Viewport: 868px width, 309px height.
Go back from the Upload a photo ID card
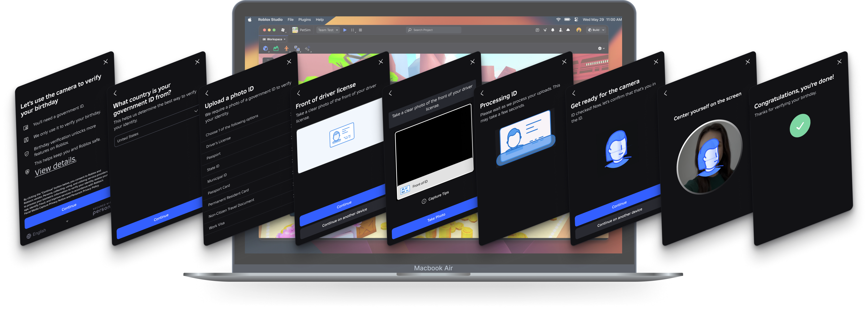207,93
